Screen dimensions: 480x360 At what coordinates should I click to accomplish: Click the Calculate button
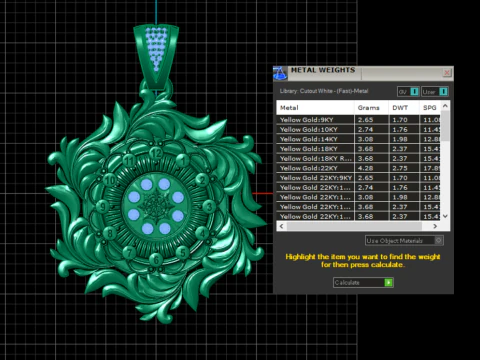point(363,282)
